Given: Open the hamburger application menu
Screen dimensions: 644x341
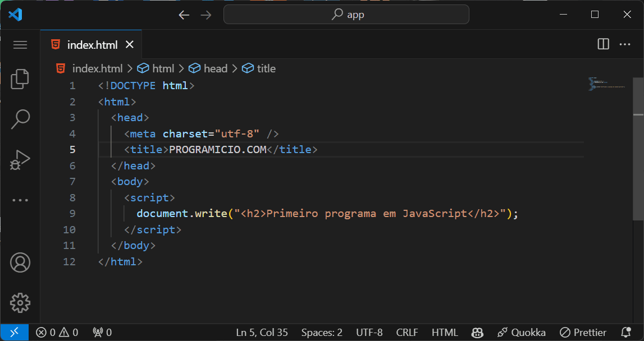Looking at the screenshot, I should pos(20,45).
